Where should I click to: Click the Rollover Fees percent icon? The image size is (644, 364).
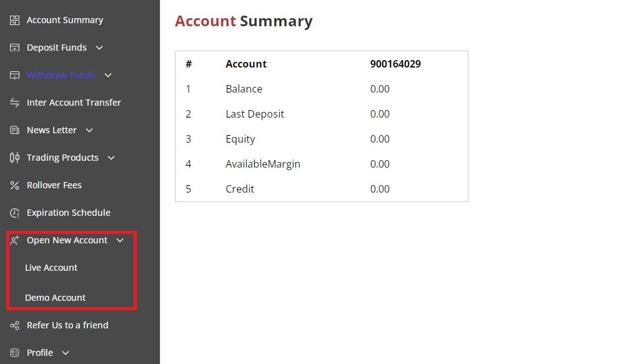coord(15,186)
